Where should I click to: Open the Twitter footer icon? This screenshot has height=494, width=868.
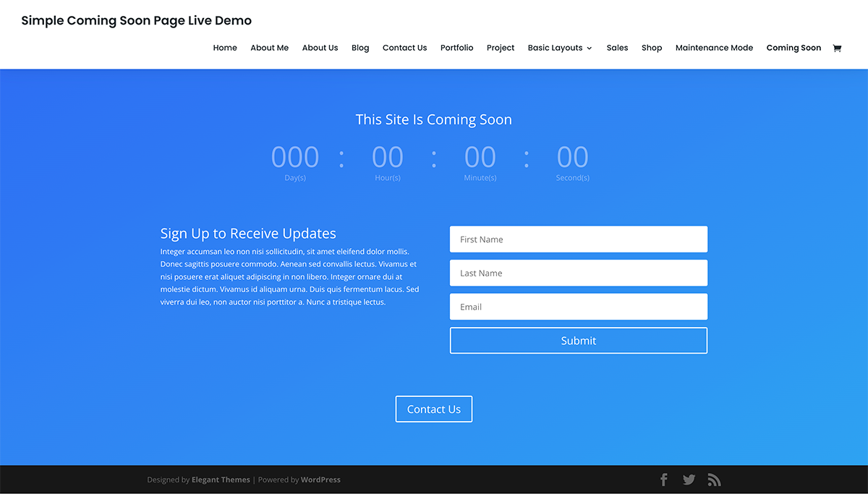pyautogui.click(x=689, y=480)
